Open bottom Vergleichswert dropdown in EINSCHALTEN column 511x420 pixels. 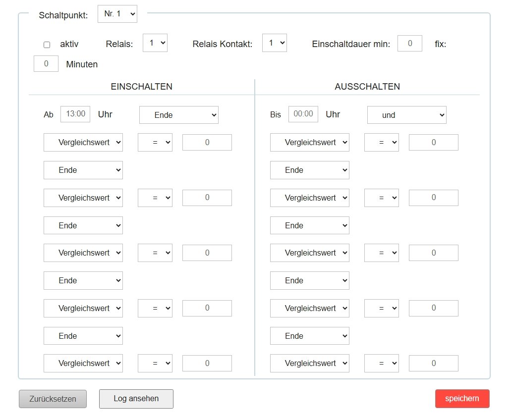tap(83, 364)
